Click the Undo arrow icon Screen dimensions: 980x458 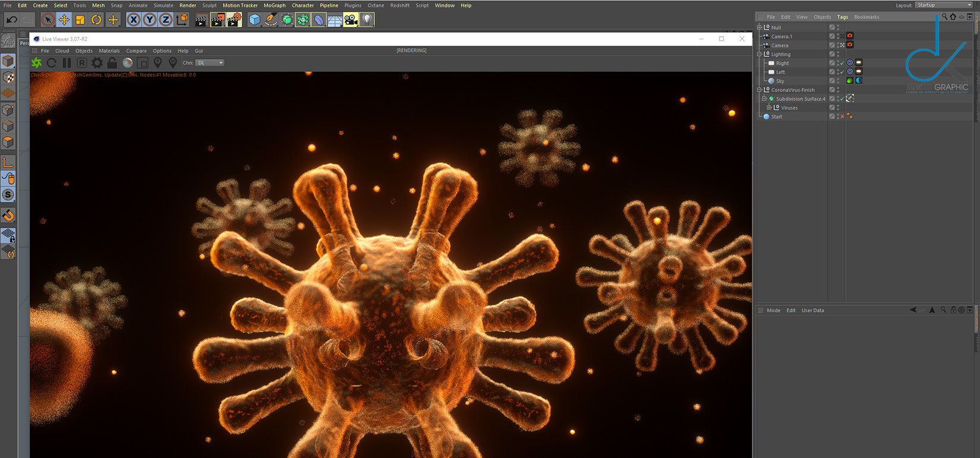tap(11, 20)
